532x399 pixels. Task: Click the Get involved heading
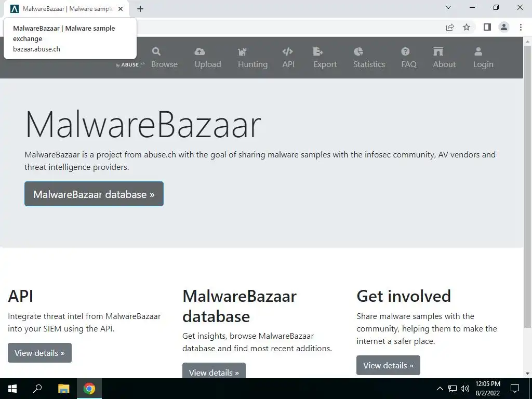pyautogui.click(x=404, y=296)
